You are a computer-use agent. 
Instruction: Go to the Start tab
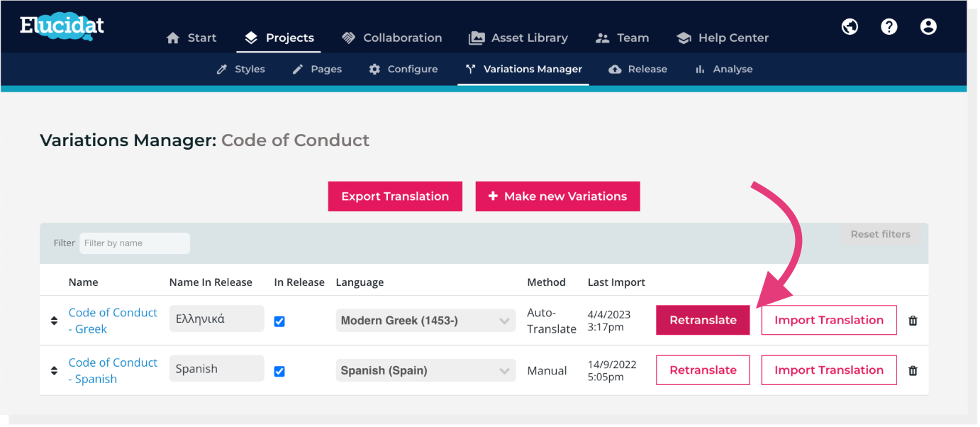click(x=191, y=38)
